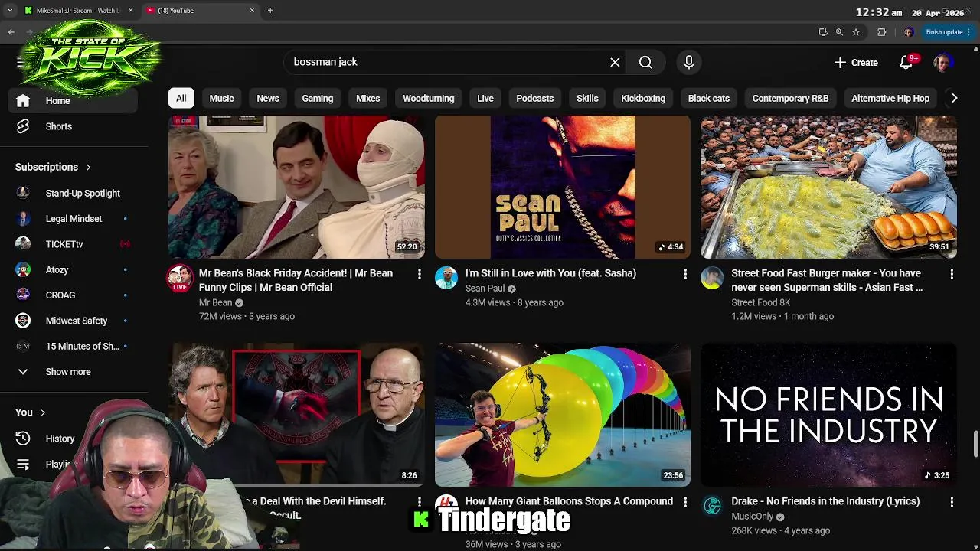Image resolution: width=980 pixels, height=551 pixels.
Task: Click the Create button
Action: 856,62
